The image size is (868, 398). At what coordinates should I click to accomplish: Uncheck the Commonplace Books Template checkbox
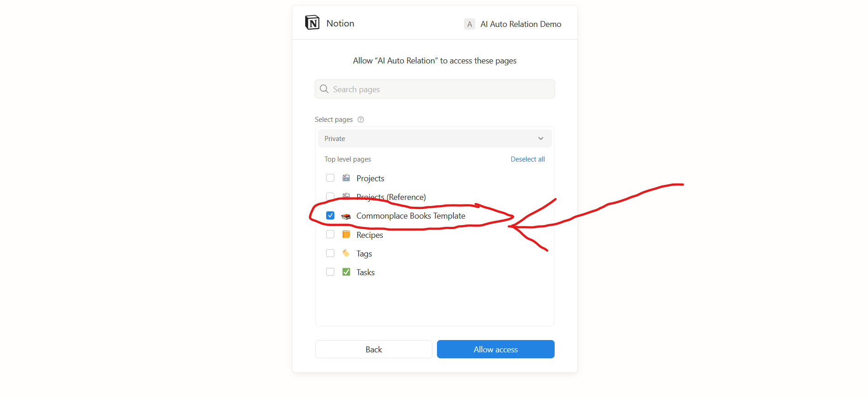click(x=330, y=215)
